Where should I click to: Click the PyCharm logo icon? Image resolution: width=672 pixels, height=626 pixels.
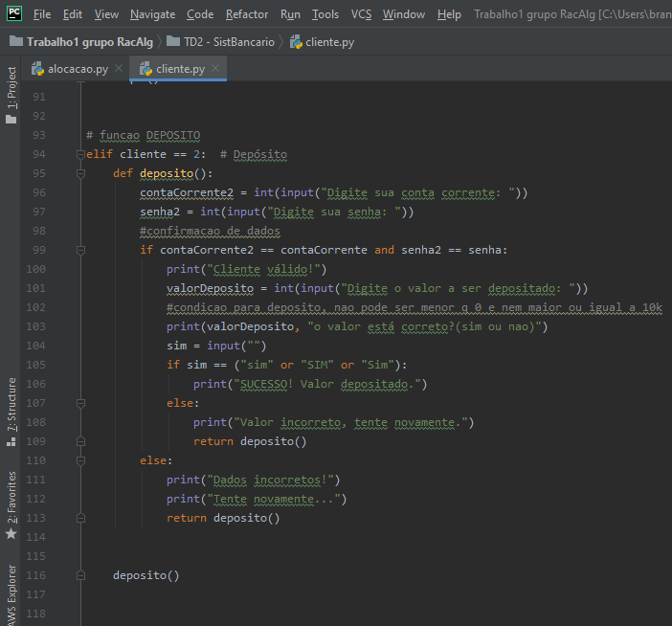(x=14, y=13)
